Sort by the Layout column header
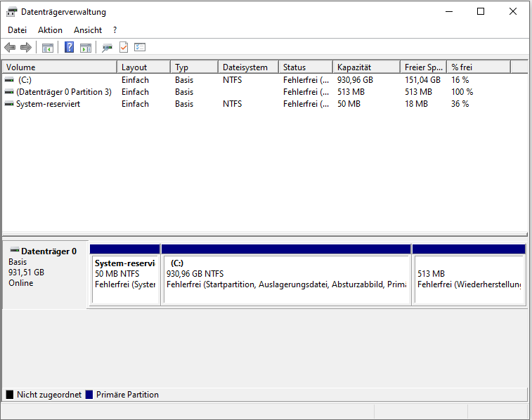Screen dimensions: 532x420 (144, 67)
